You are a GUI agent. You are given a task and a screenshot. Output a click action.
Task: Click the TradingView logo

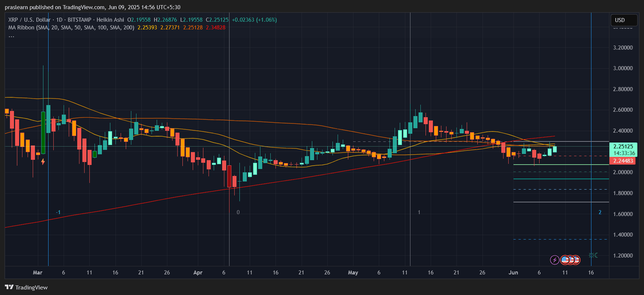[26, 287]
